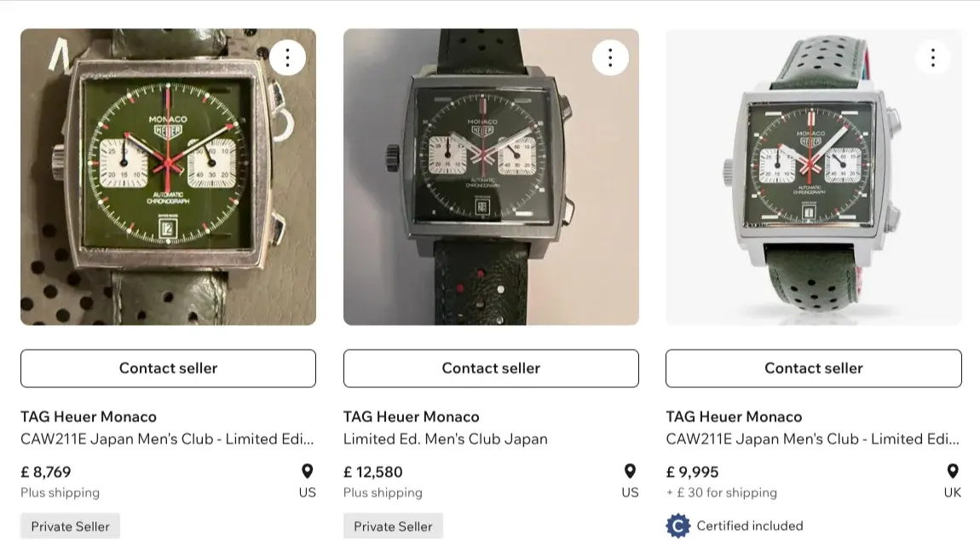
Task: Click Private Seller tag under the £8,769 price
Action: pyautogui.click(x=70, y=526)
